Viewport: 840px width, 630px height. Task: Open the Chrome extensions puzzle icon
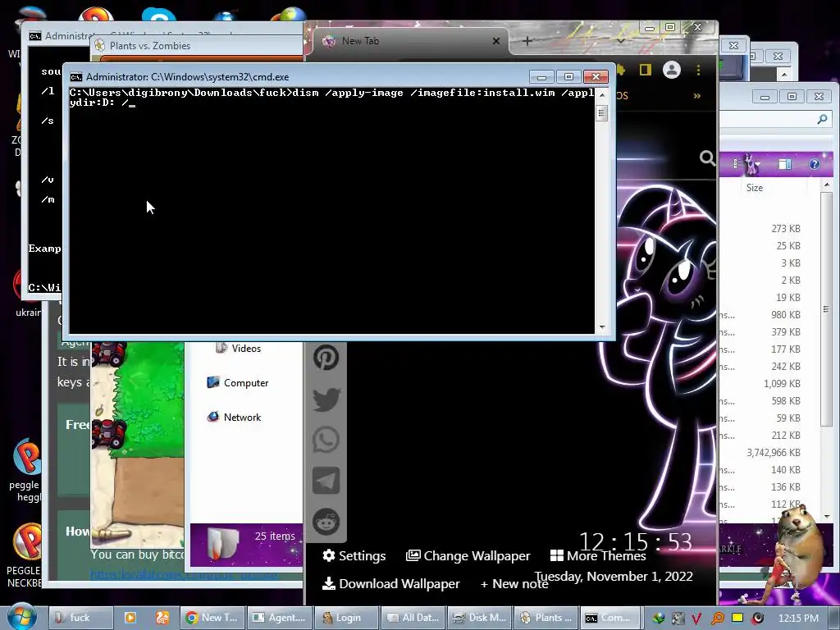(x=622, y=70)
